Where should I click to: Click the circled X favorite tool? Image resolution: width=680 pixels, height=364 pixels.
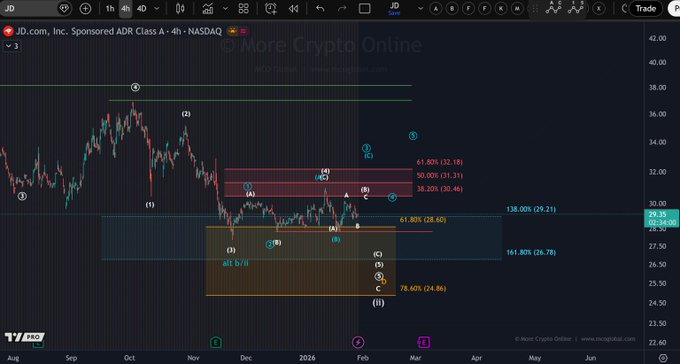(x=599, y=8)
